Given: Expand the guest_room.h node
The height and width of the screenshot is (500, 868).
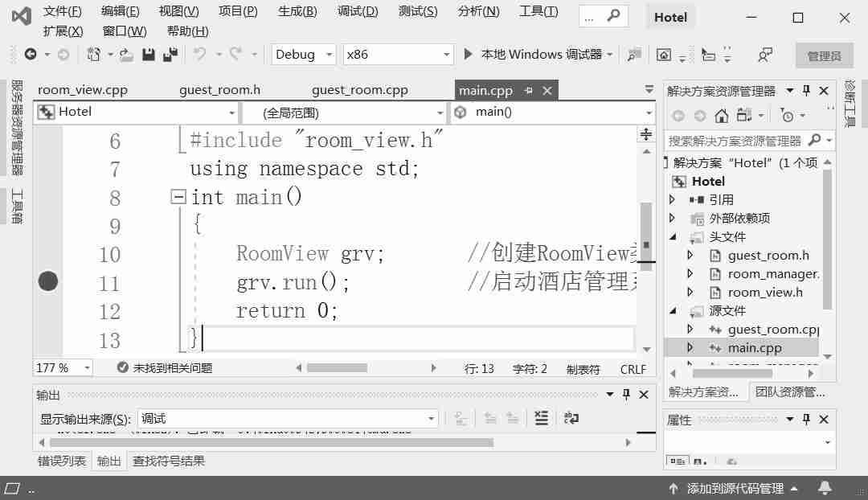Looking at the screenshot, I should point(690,255).
